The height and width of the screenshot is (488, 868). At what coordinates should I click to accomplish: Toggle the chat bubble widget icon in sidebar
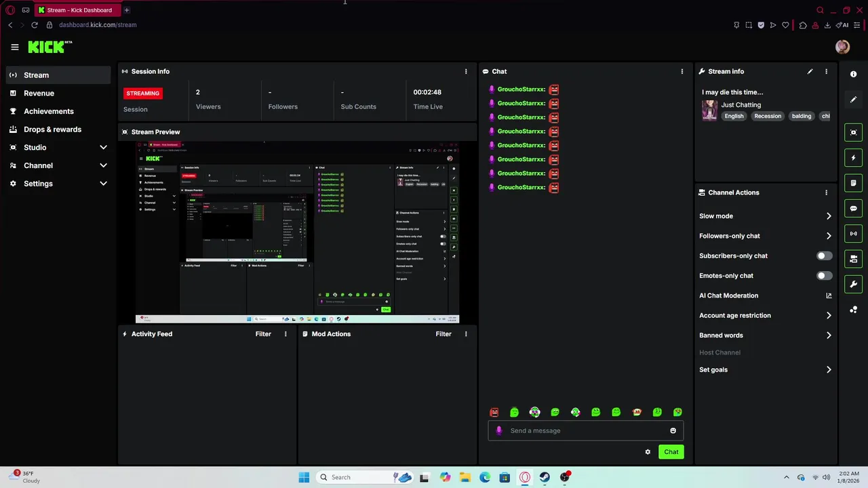tap(854, 209)
